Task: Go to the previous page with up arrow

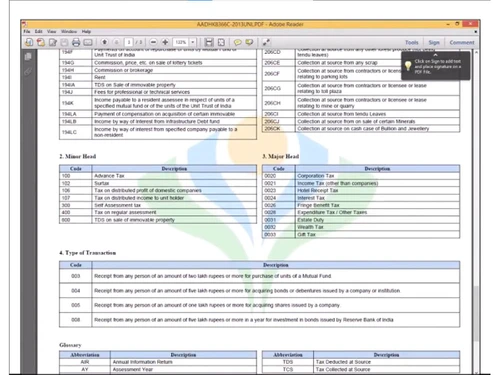Action: [x=105, y=42]
